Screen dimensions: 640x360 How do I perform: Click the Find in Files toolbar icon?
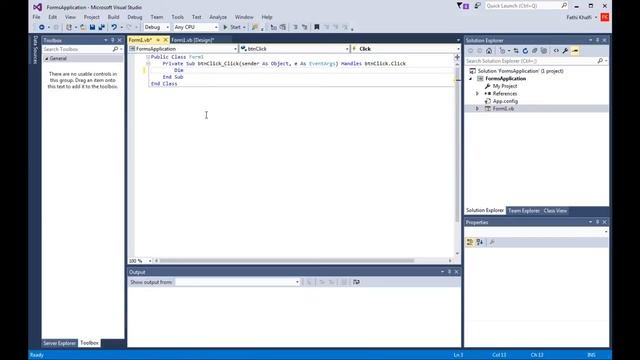click(255, 27)
